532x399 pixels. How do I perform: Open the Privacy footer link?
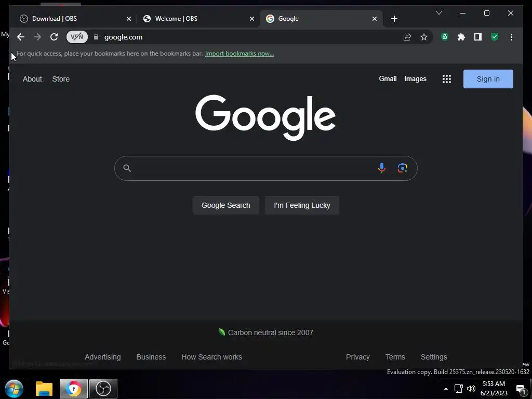(x=357, y=357)
